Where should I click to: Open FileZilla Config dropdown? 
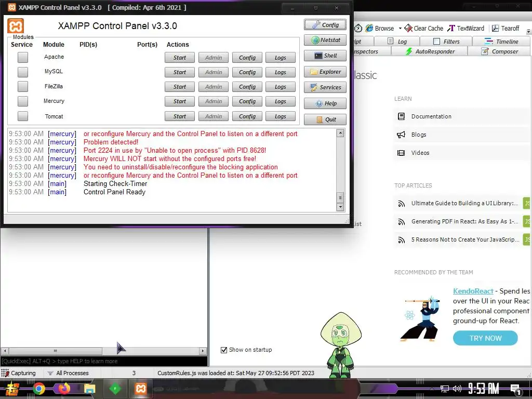[247, 87]
